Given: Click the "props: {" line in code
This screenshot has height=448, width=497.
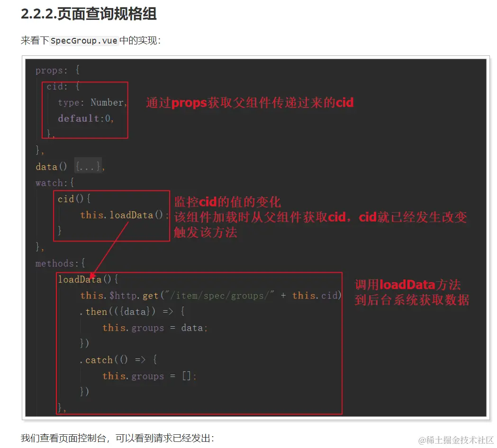Looking at the screenshot, I should point(57,71).
